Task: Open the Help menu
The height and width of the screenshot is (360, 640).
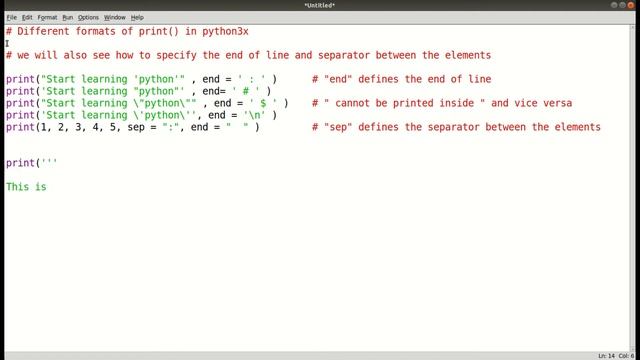Action: point(137,18)
